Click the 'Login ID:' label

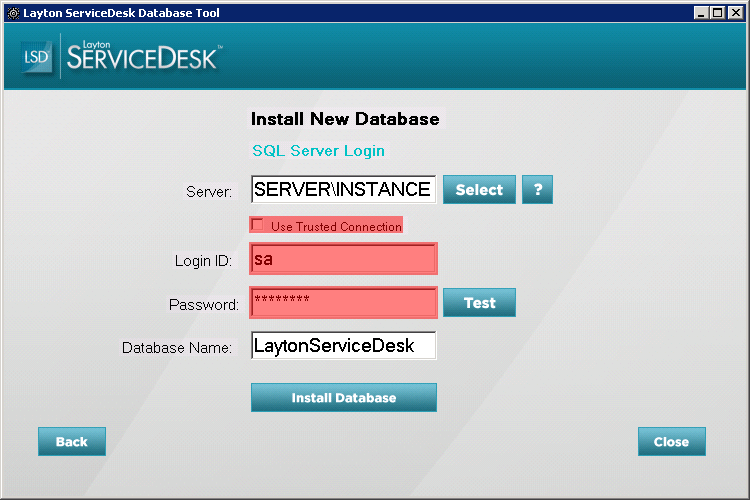point(203,261)
